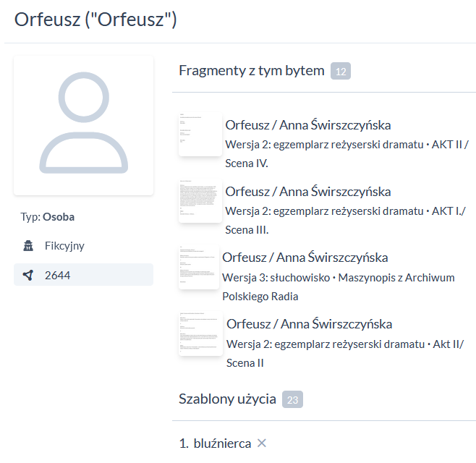Select the bluźnierca usage template entry
Image resolution: width=476 pixels, height=463 pixels.
222,443
